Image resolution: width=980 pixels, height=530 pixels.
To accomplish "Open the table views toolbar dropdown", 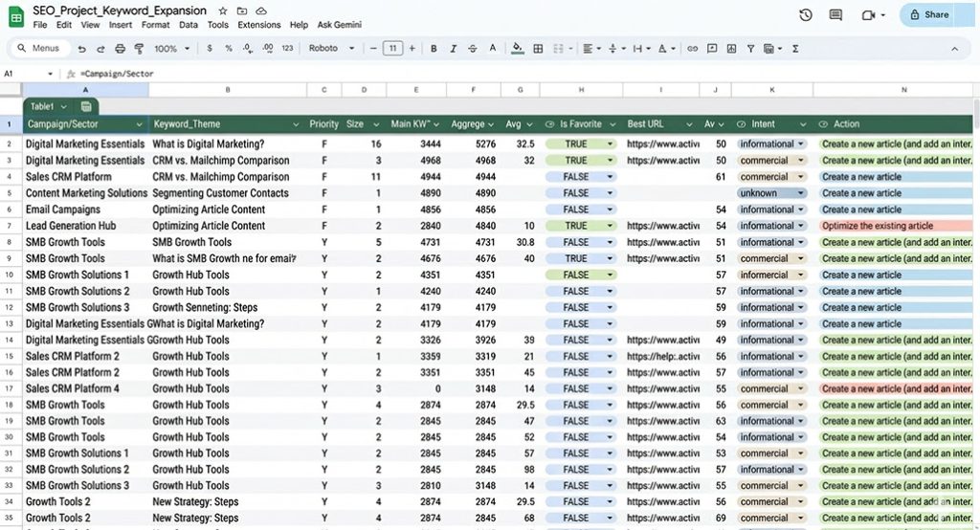I will 772,48.
